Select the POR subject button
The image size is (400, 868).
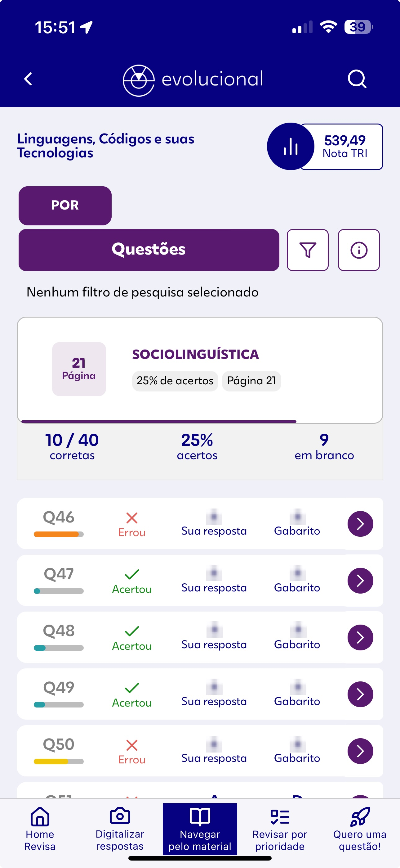pos(65,206)
